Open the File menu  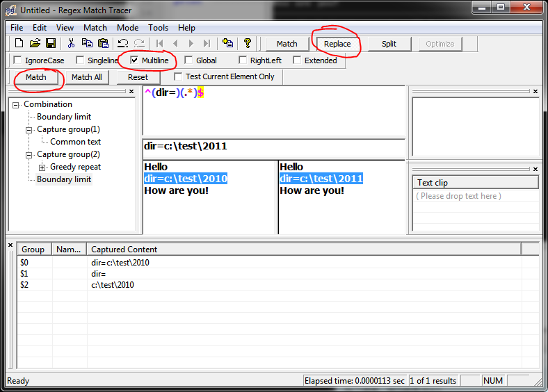pyautogui.click(x=17, y=28)
